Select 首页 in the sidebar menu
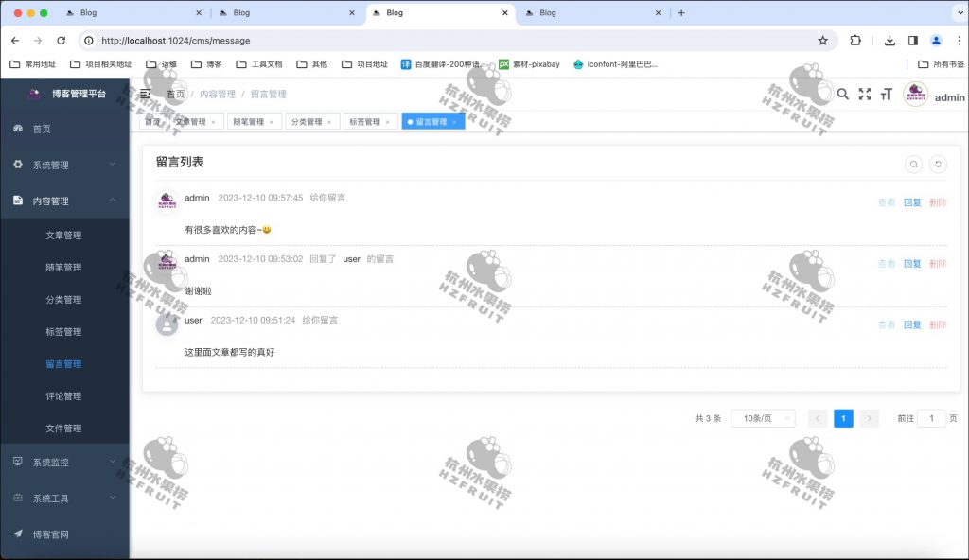Screen dimensions: 969x560 coord(44,131)
